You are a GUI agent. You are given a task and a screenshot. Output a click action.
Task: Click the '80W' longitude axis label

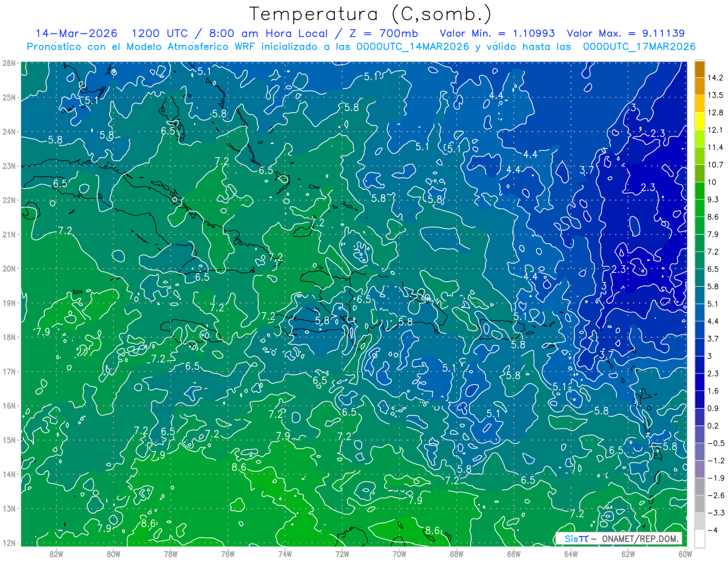click(x=113, y=554)
